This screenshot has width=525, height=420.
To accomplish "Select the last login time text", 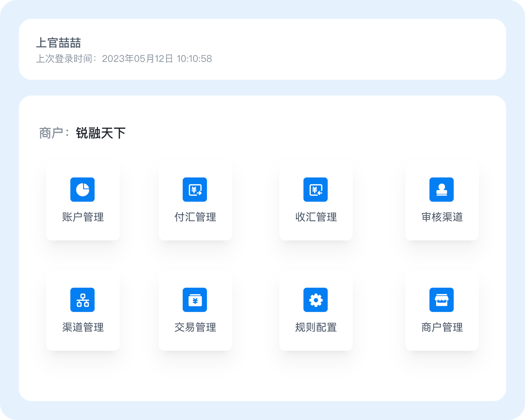I will tap(124, 59).
